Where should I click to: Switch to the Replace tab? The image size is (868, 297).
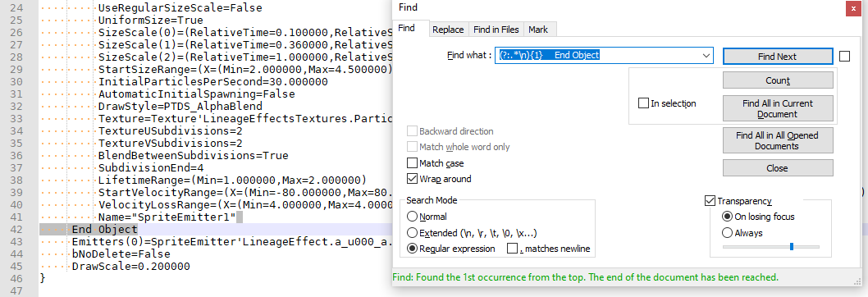point(449,30)
